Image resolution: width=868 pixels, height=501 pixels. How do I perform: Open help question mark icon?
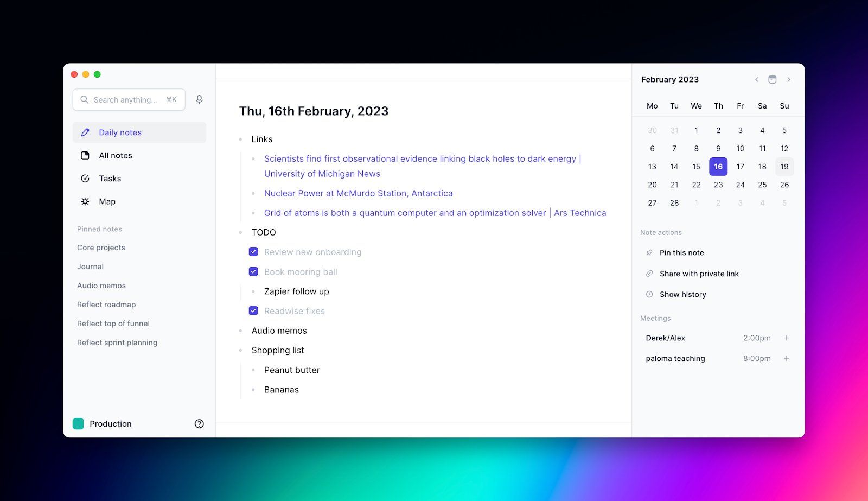pyautogui.click(x=199, y=424)
